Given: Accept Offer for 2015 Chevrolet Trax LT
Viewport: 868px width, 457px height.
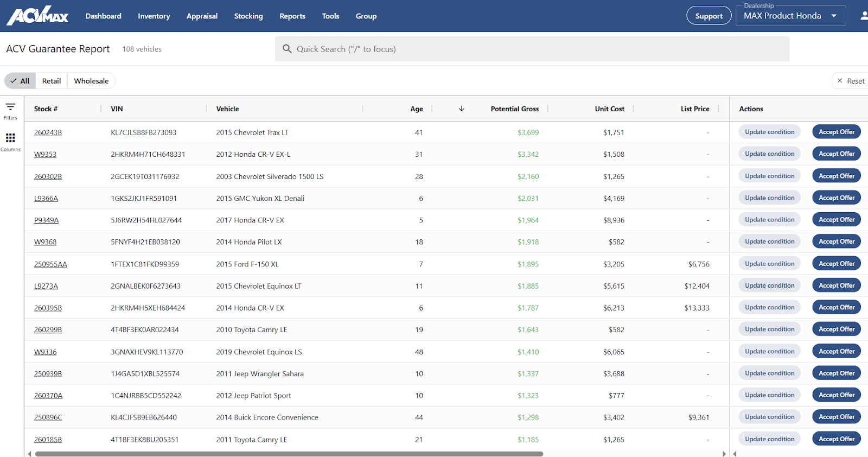Looking at the screenshot, I should tap(837, 132).
